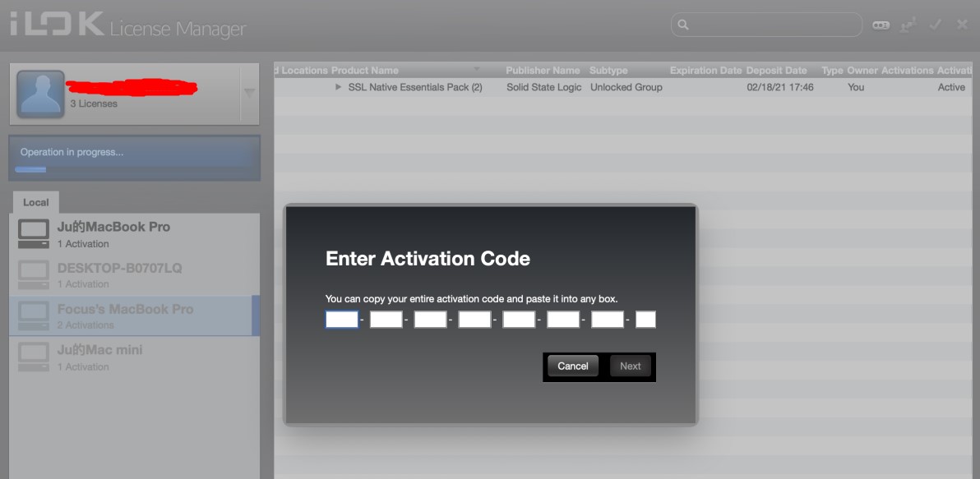The height and width of the screenshot is (479, 980).
Task: Click the user account avatar picture
Action: [x=40, y=94]
